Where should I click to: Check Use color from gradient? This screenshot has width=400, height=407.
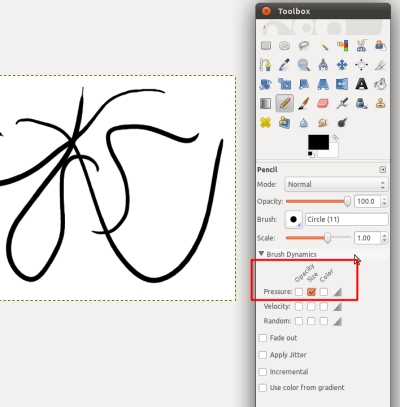click(263, 387)
